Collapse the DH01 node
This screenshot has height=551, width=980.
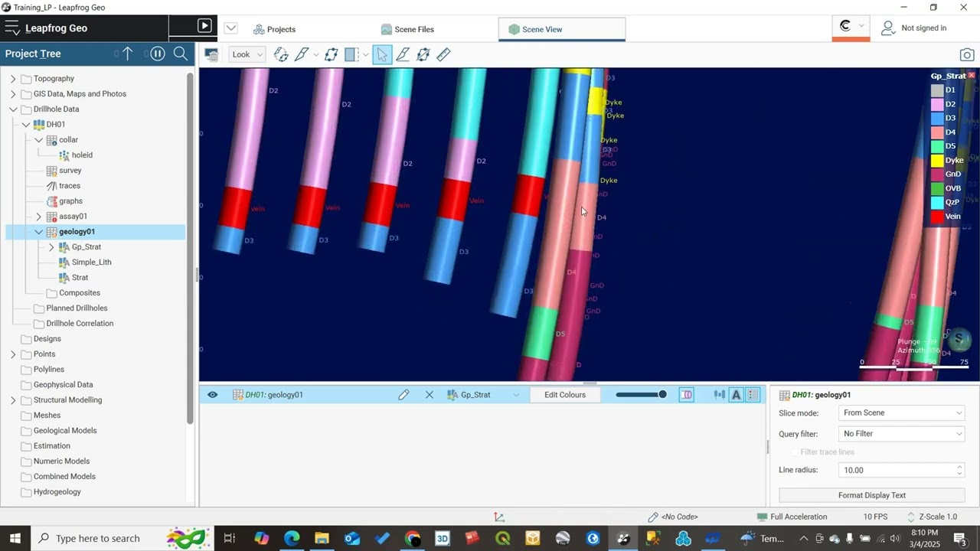tap(26, 125)
